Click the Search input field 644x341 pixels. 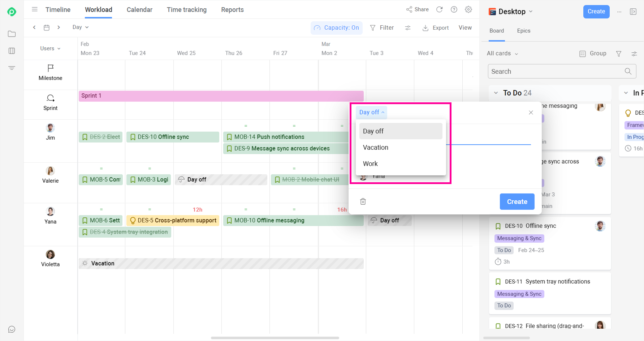pyautogui.click(x=562, y=71)
